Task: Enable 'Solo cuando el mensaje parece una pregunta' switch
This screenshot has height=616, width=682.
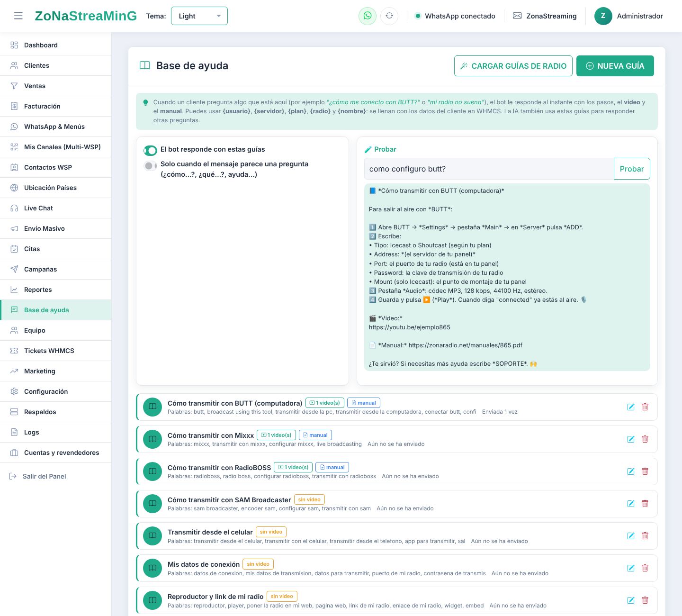Action: click(x=151, y=166)
